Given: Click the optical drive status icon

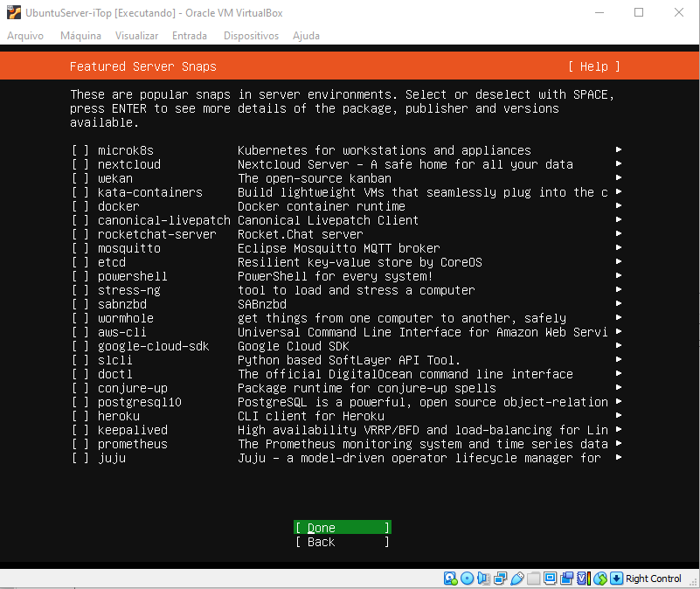Looking at the screenshot, I should 467,579.
